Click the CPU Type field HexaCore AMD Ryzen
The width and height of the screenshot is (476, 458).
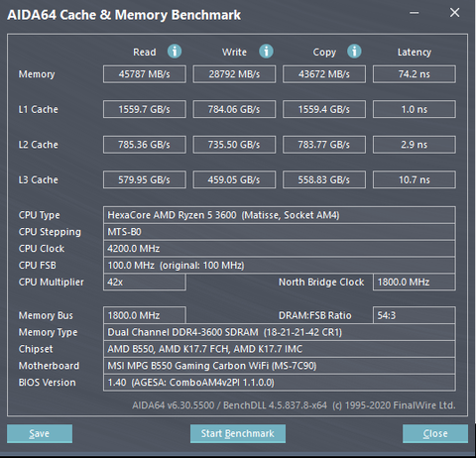pos(280,215)
